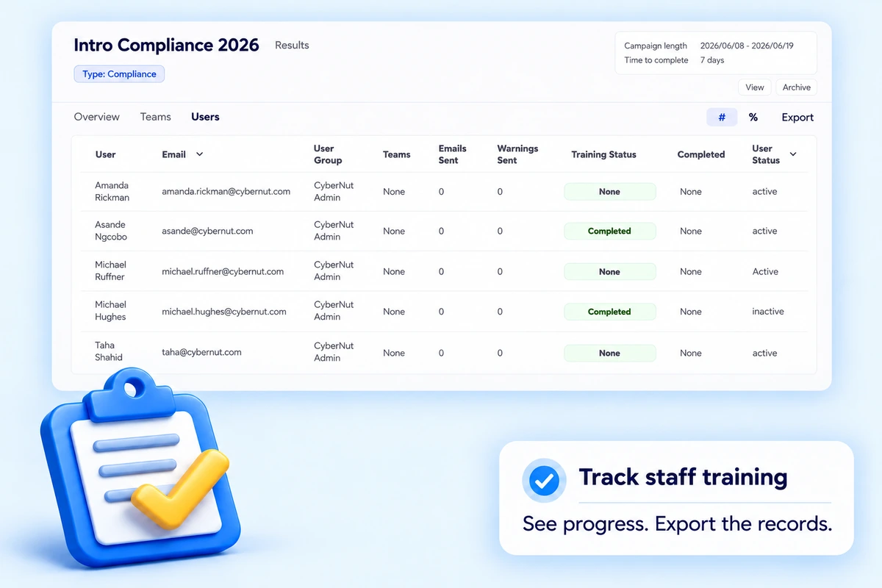
Task: Switch to the Teams tab
Action: click(155, 117)
